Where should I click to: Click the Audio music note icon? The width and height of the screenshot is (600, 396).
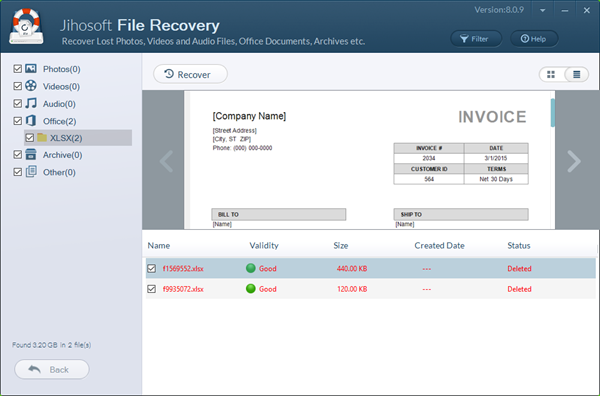tap(31, 103)
